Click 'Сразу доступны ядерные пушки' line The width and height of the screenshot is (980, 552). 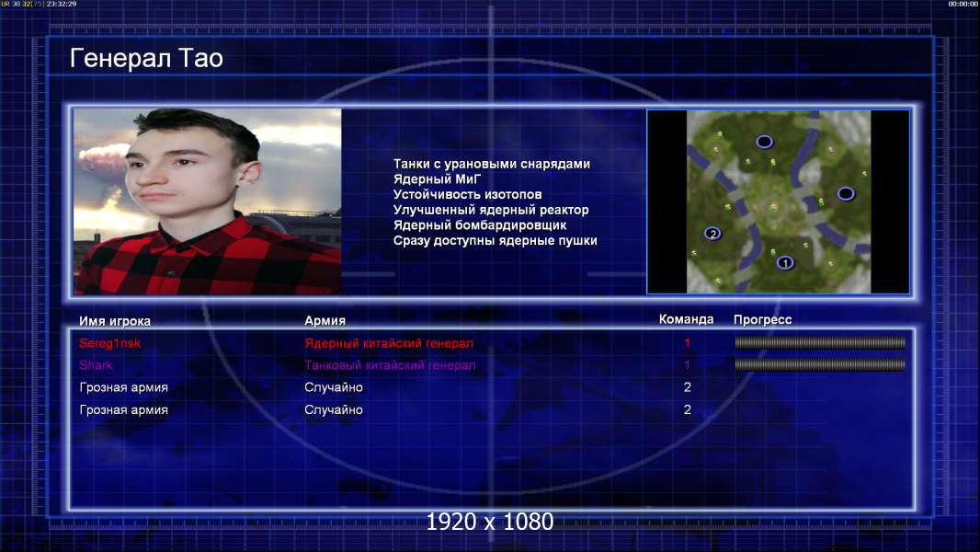click(x=495, y=241)
